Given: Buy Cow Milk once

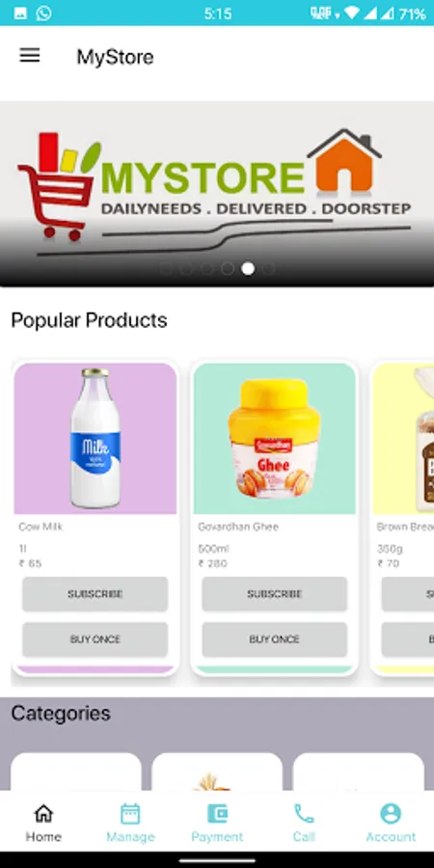Looking at the screenshot, I should coord(95,639).
